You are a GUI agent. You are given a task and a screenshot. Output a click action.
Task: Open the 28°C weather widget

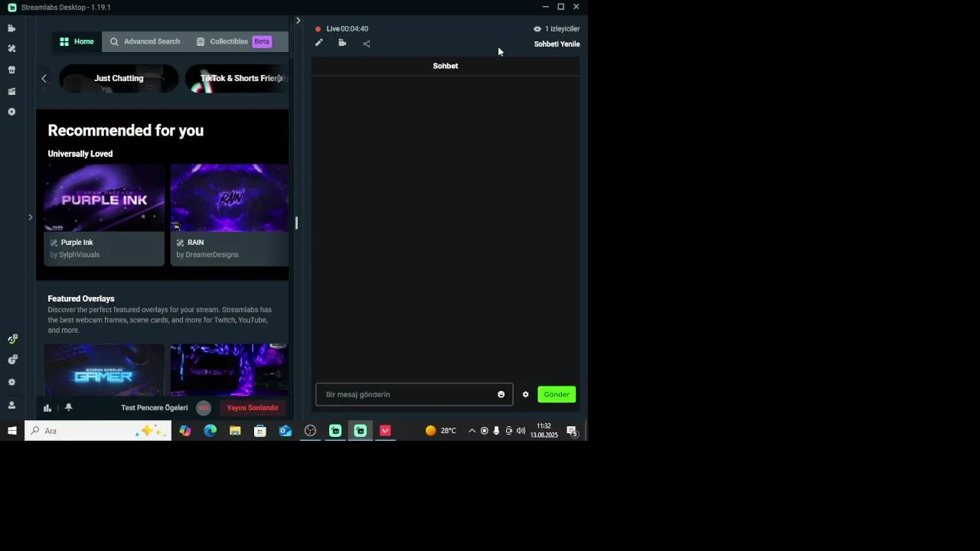[441, 431]
